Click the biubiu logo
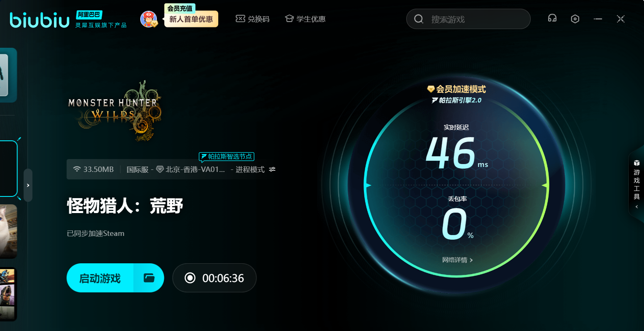This screenshot has height=331, width=644. point(40,20)
